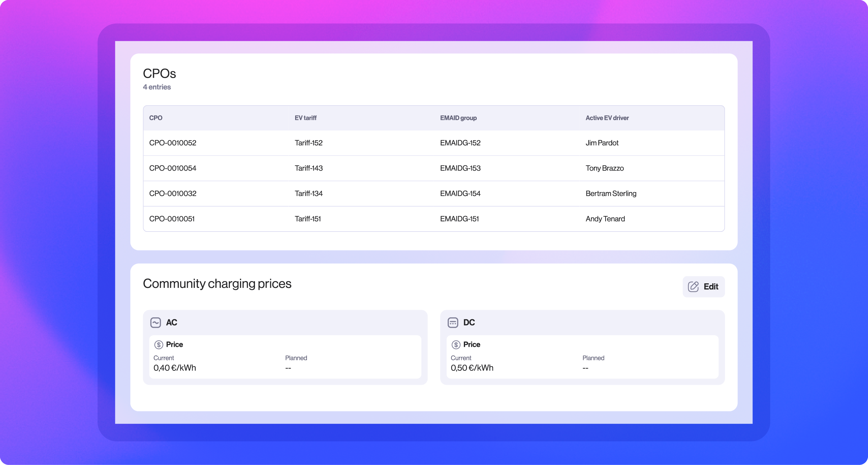Sort the table by CPO column
868x465 pixels.
[156, 118]
